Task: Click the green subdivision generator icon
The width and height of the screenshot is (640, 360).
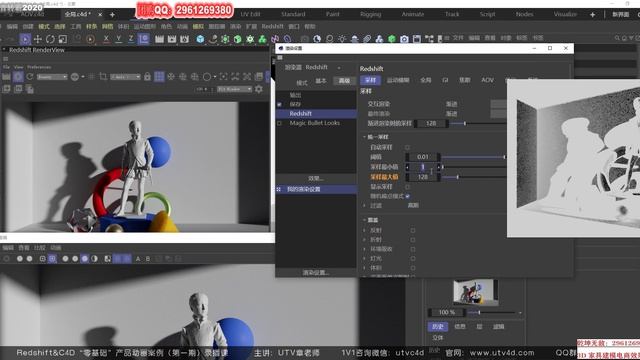Action: [x=225, y=39]
